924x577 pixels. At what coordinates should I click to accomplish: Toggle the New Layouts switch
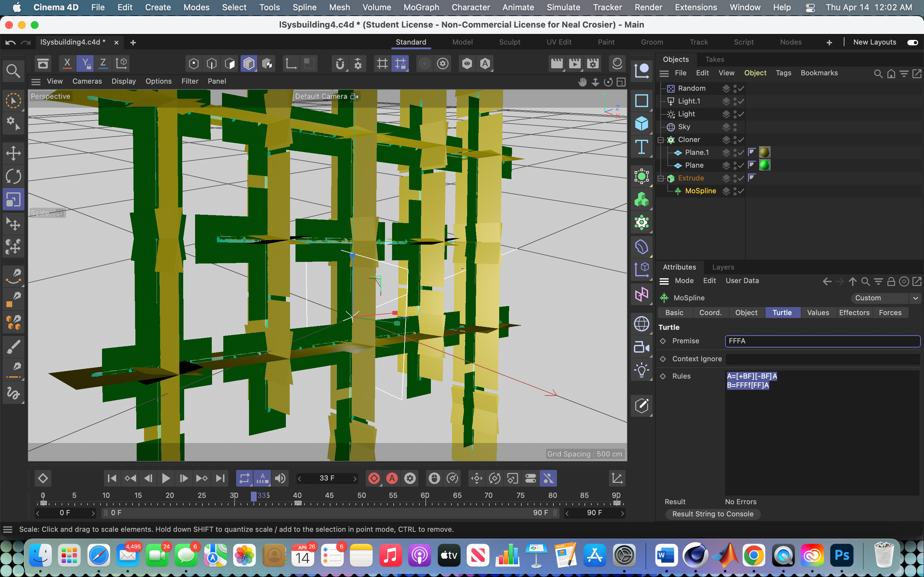(x=912, y=42)
